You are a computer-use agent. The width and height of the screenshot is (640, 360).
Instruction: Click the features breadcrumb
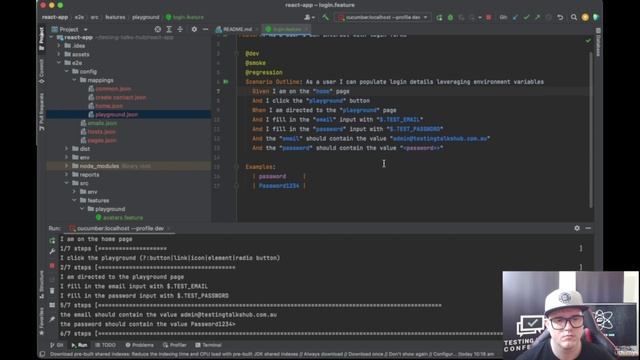pos(115,18)
